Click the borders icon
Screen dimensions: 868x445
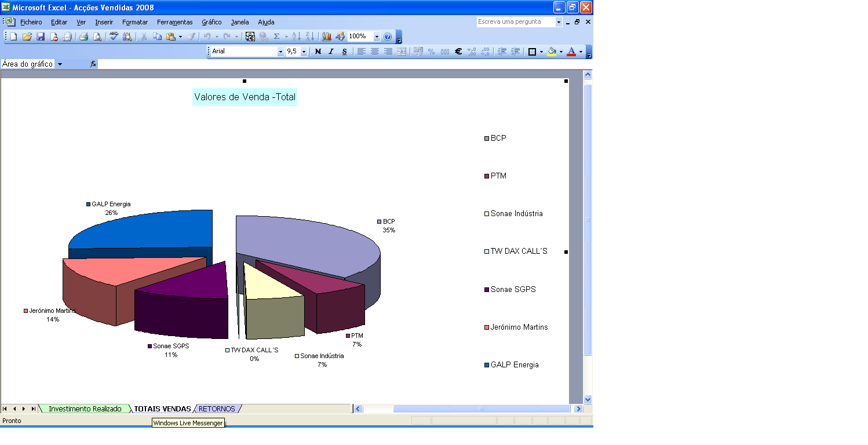pyautogui.click(x=533, y=52)
